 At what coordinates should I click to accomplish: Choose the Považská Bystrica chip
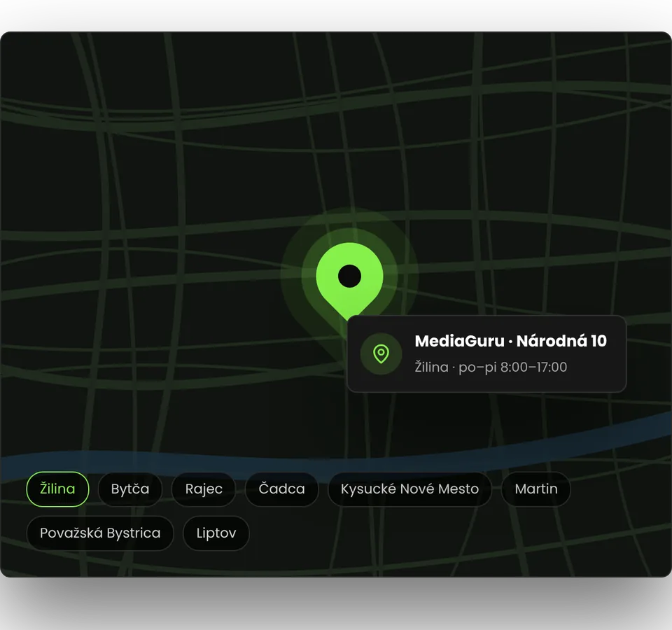[x=100, y=533]
